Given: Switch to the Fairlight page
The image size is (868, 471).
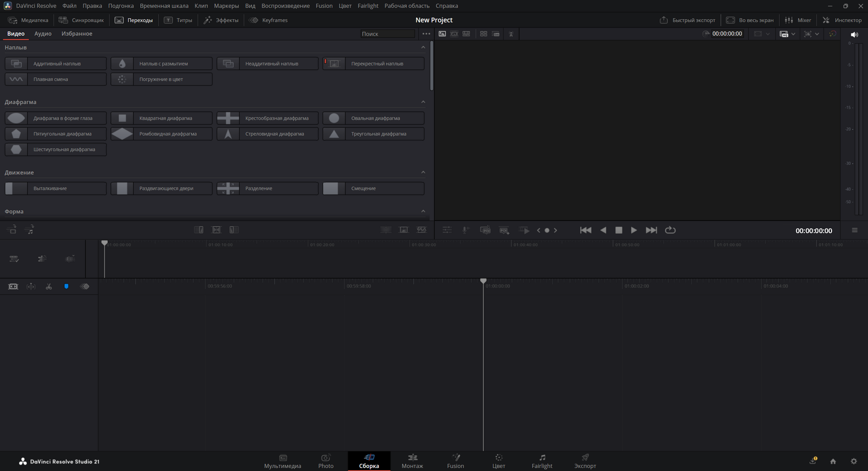Looking at the screenshot, I should point(542,461).
